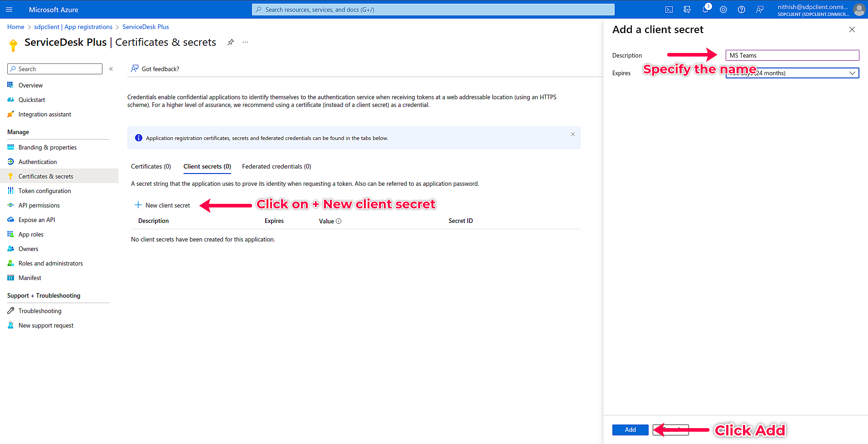Pin the Certificates & secrets page
This screenshot has width=868, height=444.
231,42
